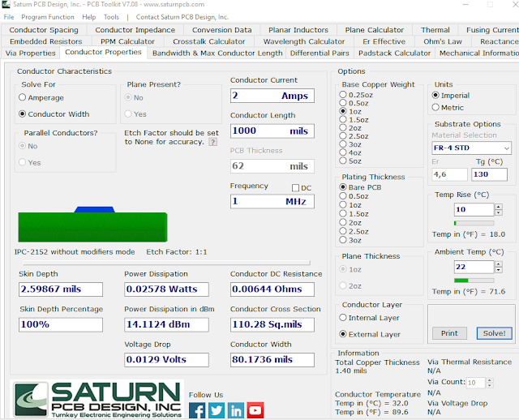The image size is (519, 420).
Task: Click the PCB cross-section diagram
Action: pyautogui.click(x=92, y=225)
